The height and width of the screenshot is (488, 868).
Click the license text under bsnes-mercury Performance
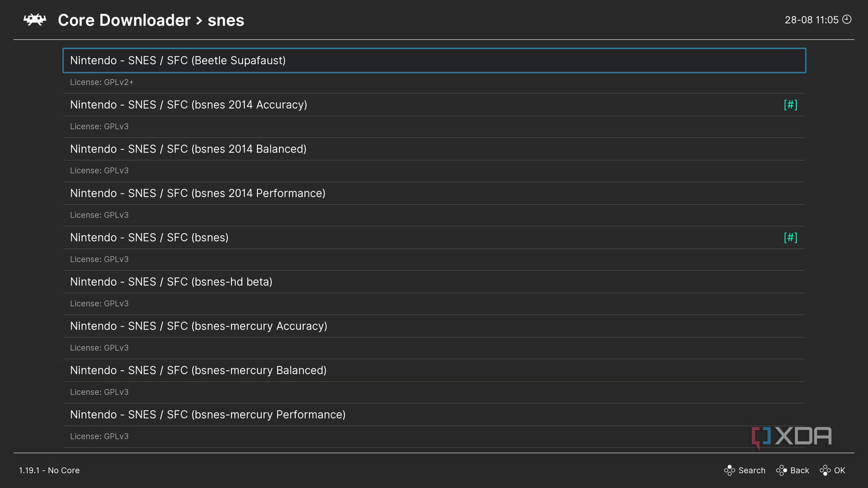click(x=100, y=437)
